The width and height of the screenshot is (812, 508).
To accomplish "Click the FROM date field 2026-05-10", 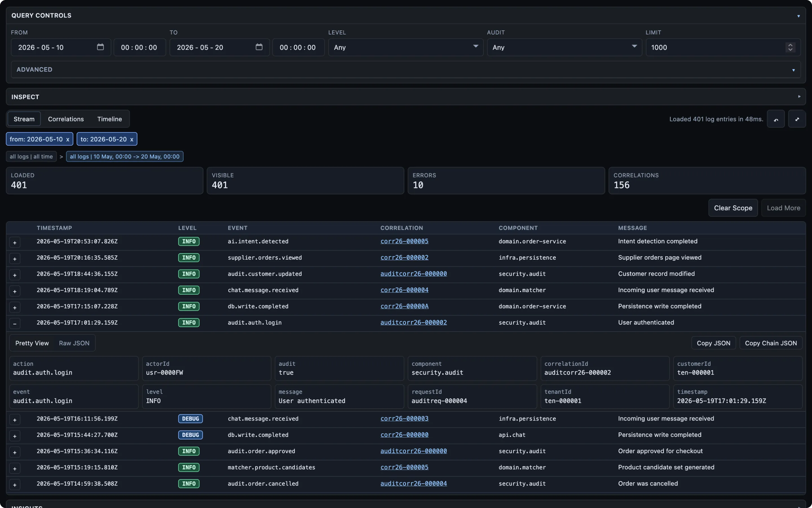I will pos(61,47).
